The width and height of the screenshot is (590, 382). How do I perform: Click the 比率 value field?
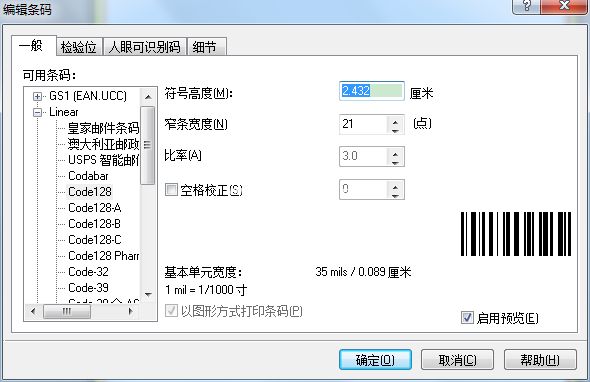point(363,156)
